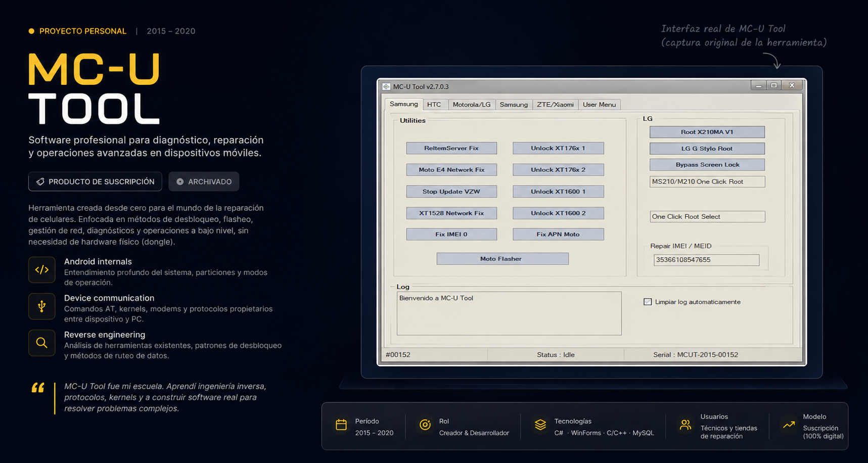
Task: Click Unlock XT176x 1 button
Action: click(x=558, y=148)
